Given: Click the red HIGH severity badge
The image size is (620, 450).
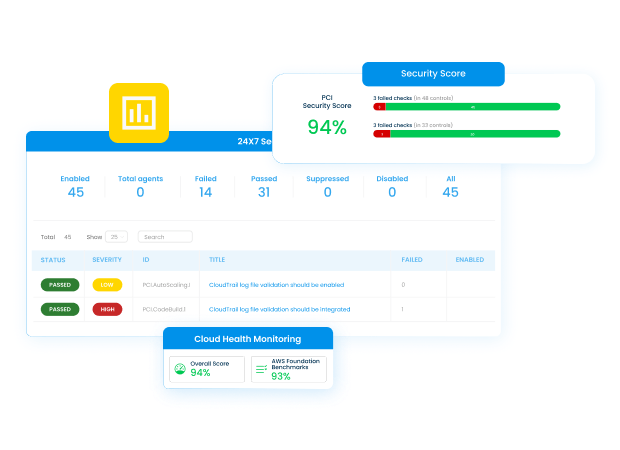Looking at the screenshot, I should tap(107, 310).
